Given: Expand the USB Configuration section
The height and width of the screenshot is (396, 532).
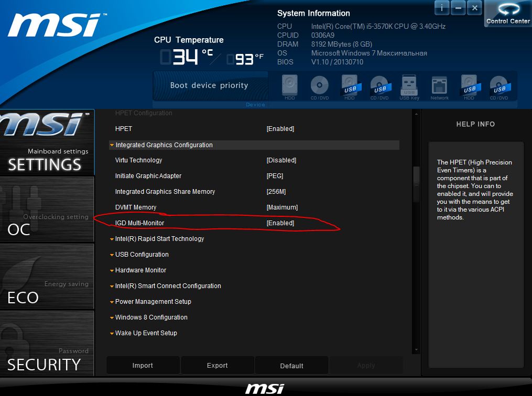Looking at the screenshot, I should tap(142, 255).
